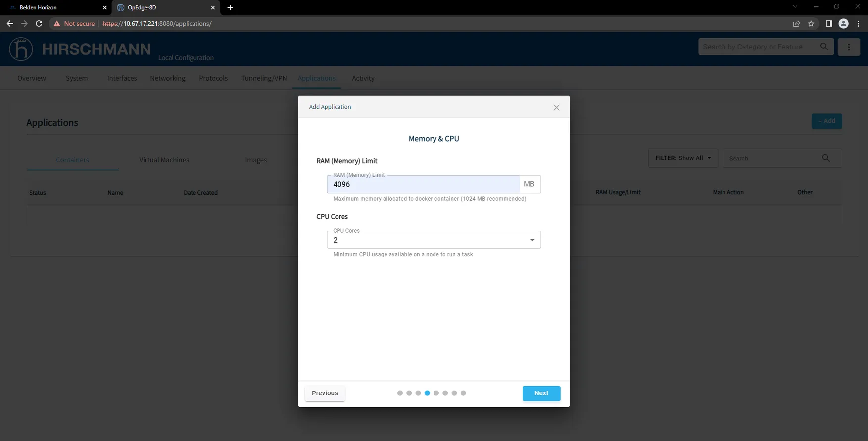The width and height of the screenshot is (868, 441).
Task: Open the Images sub-tab
Action: click(256, 160)
